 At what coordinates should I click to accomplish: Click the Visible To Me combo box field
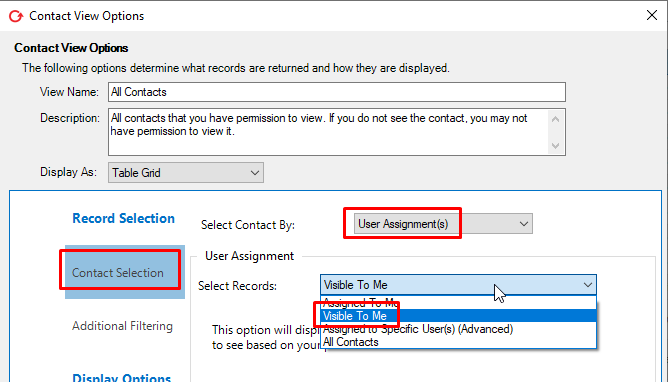tap(458, 284)
